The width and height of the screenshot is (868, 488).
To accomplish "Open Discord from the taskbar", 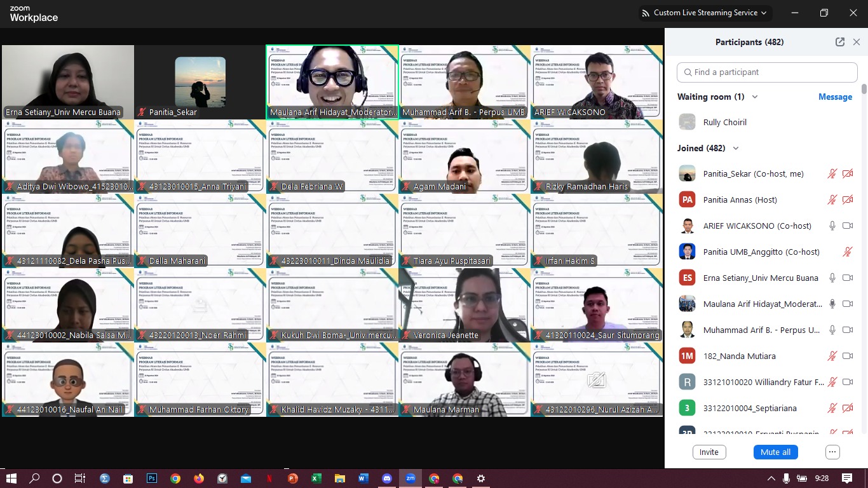I will tap(387, 478).
